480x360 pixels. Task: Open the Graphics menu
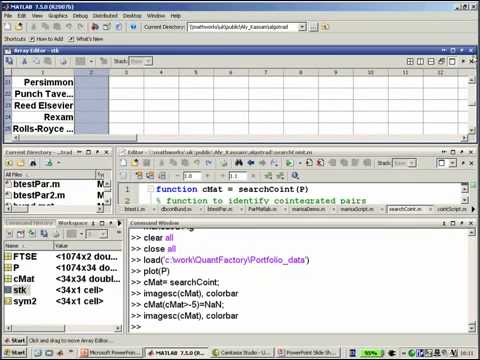click(58, 16)
